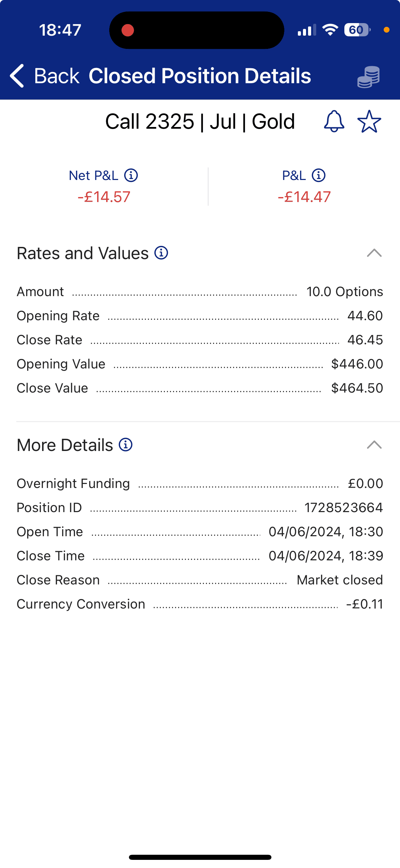Tap info icon next to Net P&L
The width and height of the screenshot is (400, 868).
coord(131,176)
